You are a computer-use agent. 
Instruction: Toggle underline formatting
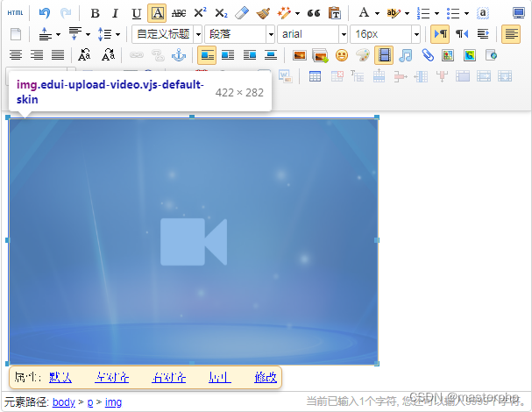point(137,13)
